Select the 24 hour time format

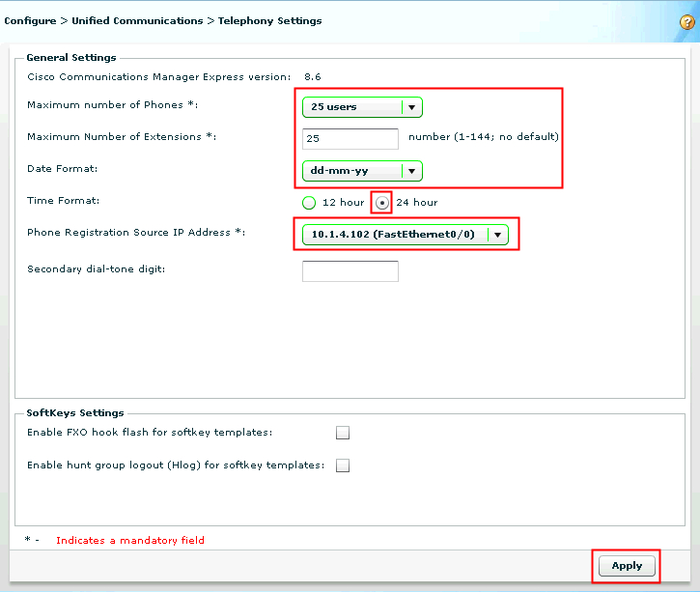tap(381, 203)
